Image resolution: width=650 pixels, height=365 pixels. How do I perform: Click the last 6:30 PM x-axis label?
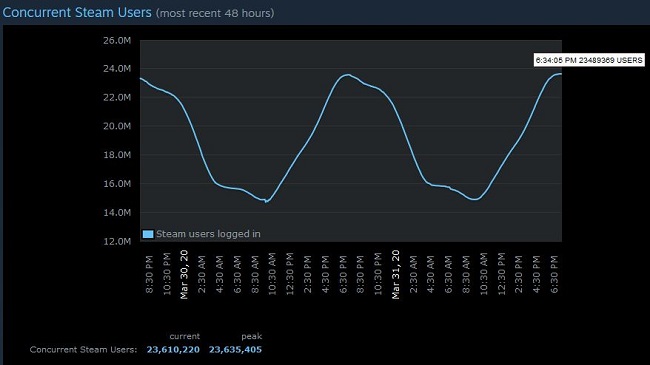coord(554,275)
